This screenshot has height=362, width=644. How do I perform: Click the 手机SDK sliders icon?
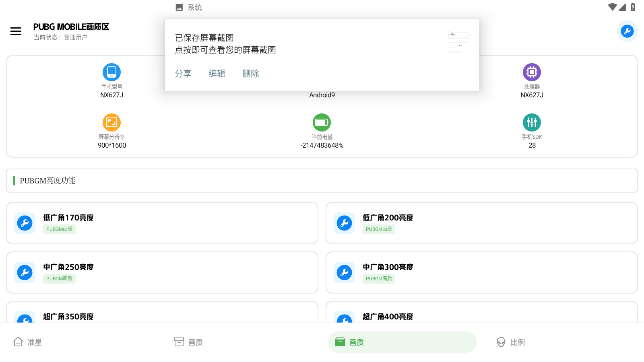click(532, 122)
